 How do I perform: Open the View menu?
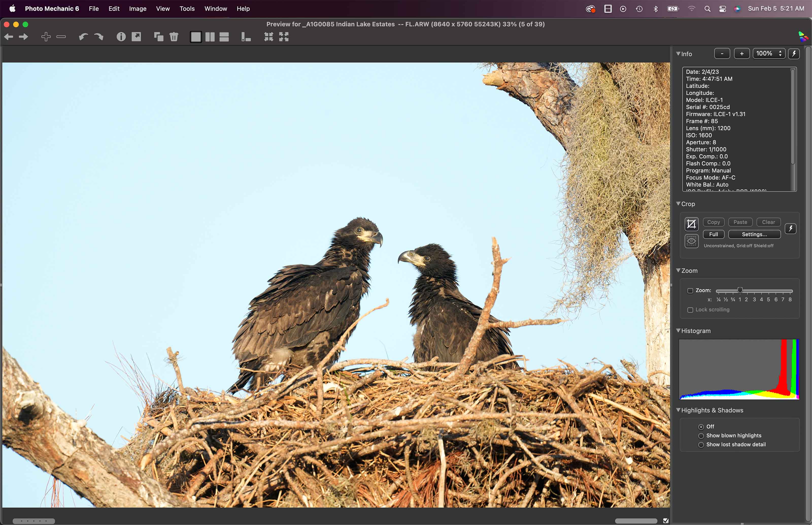click(163, 9)
